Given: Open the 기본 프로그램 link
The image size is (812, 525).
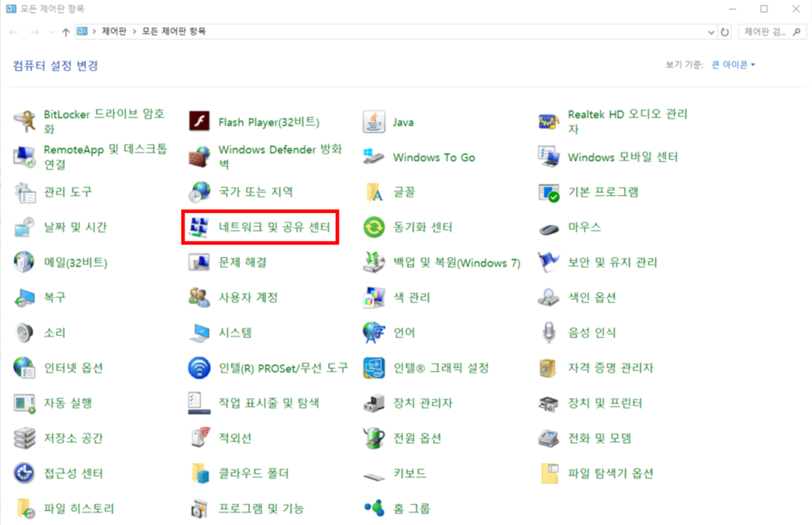Looking at the screenshot, I should click(603, 191).
